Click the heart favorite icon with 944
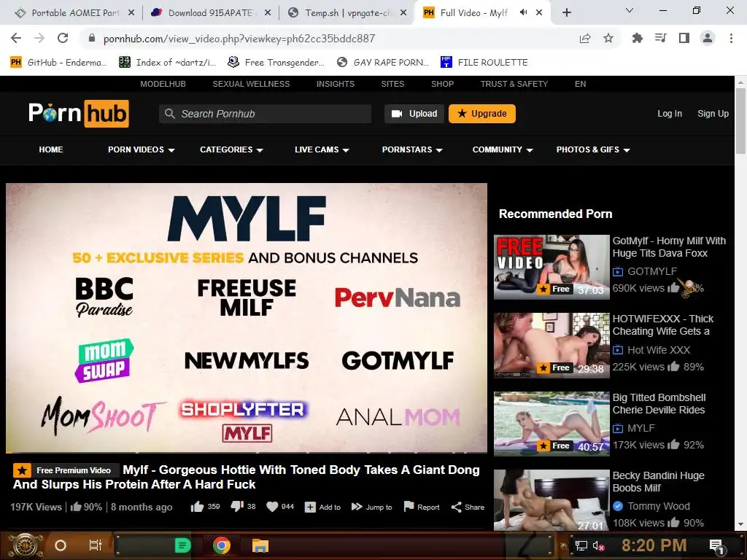747x560 pixels. tap(272, 507)
